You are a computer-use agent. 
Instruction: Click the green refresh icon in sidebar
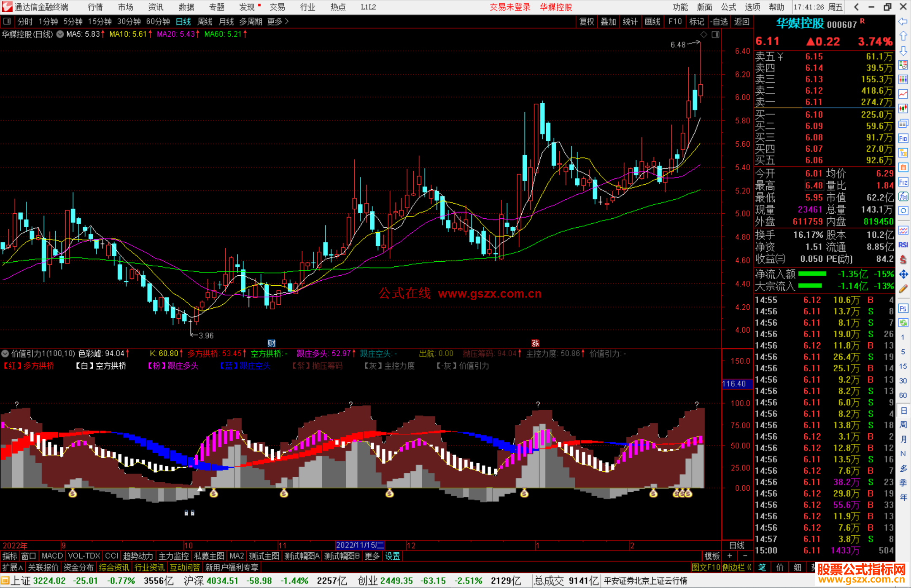(x=903, y=323)
